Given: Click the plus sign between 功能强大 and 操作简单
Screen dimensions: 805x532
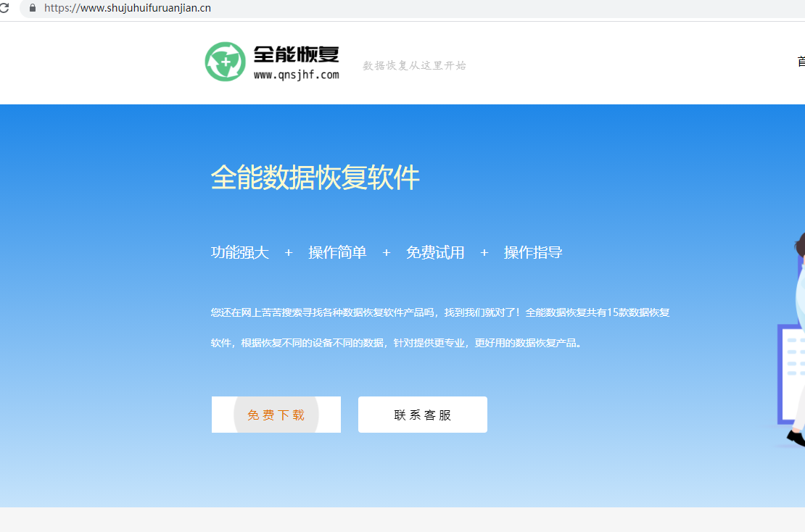Looking at the screenshot, I should click(289, 252).
